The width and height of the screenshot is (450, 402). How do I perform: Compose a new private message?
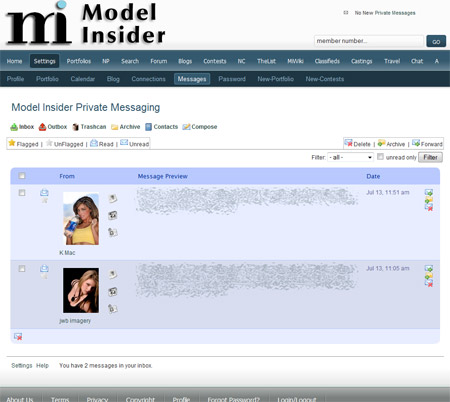(200, 127)
